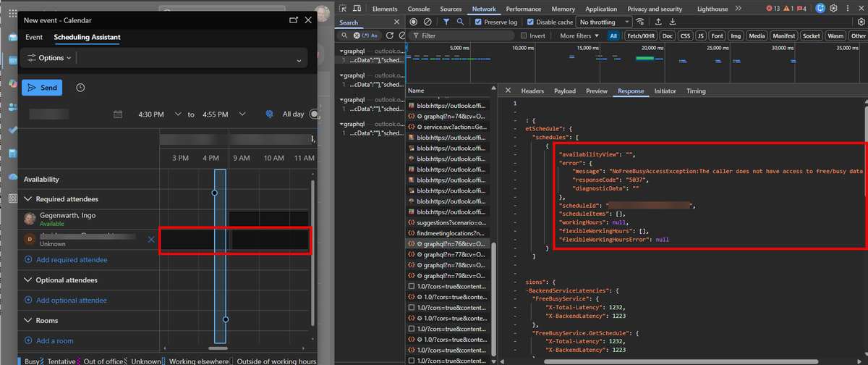Open the Headers tab of the request
The height and width of the screenshot is (365, 868).
(x=532, y=91)
